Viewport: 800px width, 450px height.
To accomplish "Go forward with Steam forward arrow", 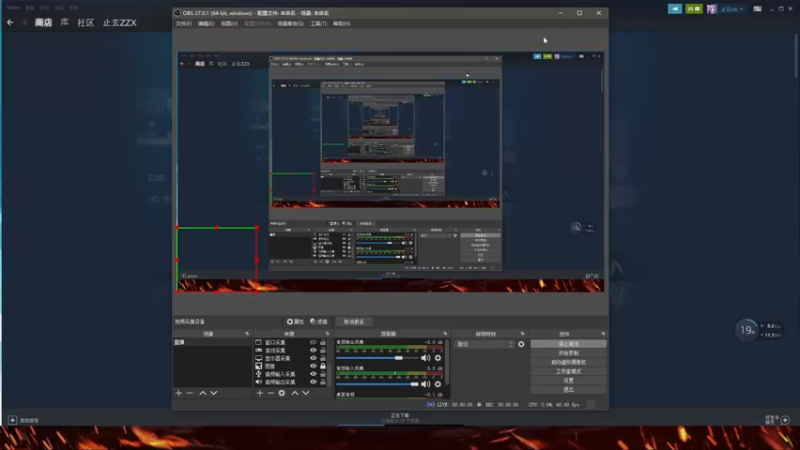I will pos(23,22).
